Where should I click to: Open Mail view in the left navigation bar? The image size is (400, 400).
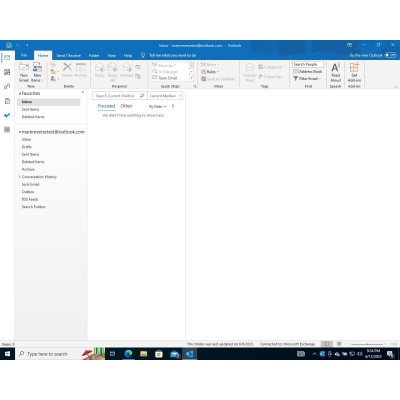click(x=7, y=58)
